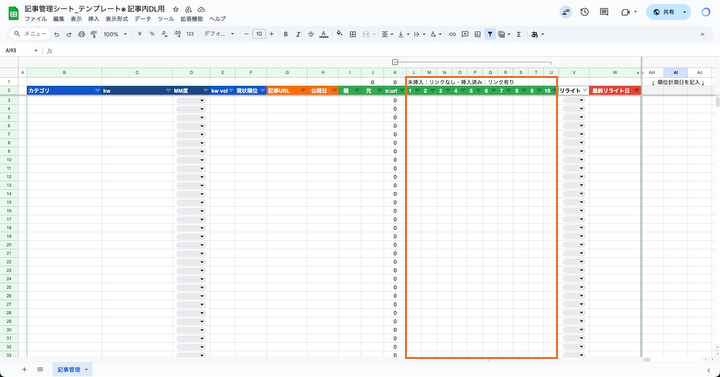Add a new sheet with plus button
720x377 pixels.
pyautogui.click(x=24, y=369)
